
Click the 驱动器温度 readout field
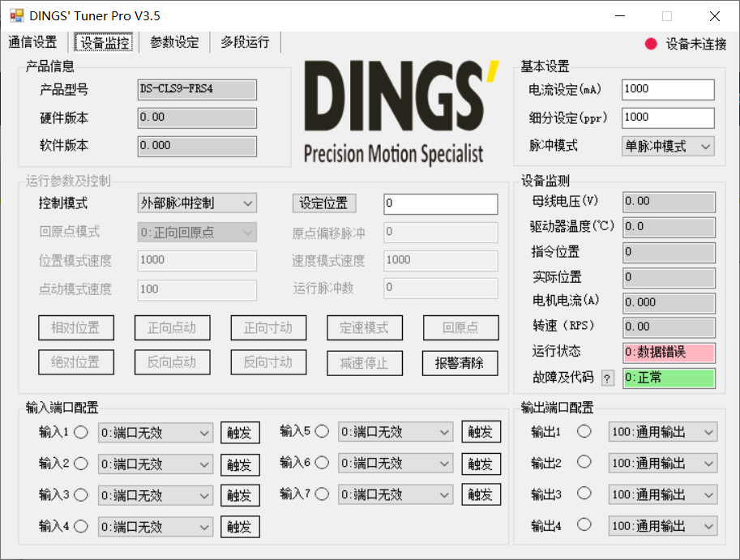coord(669,227)
